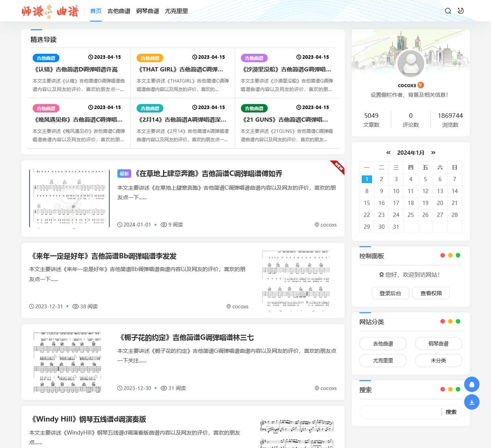Click the yellow dot on 网站分类 header
Image resolution: width=491 pixels, height=448 pixels.
[450, 321]
